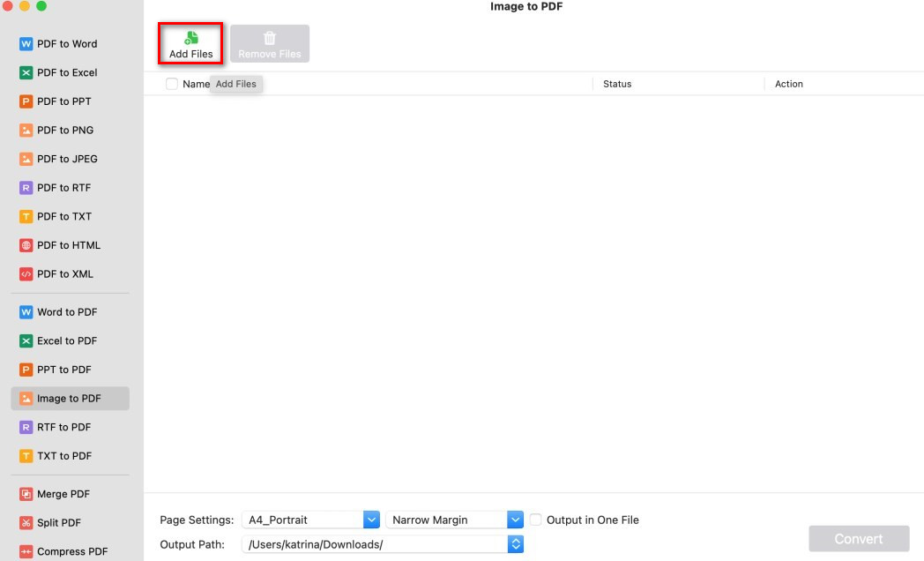Open the PDF to Excel converter
This screenshot has width=924, height=561.
pyautogui.click(x=25, y=72)
